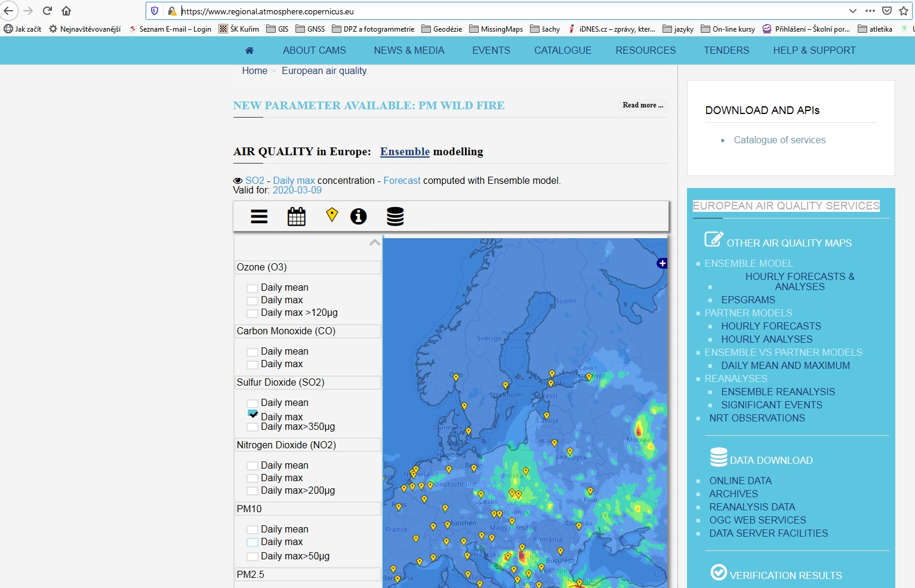
Task: Uncheck Sulfur Dioxide Daily max checkbox
Action: tap(252, 414)
